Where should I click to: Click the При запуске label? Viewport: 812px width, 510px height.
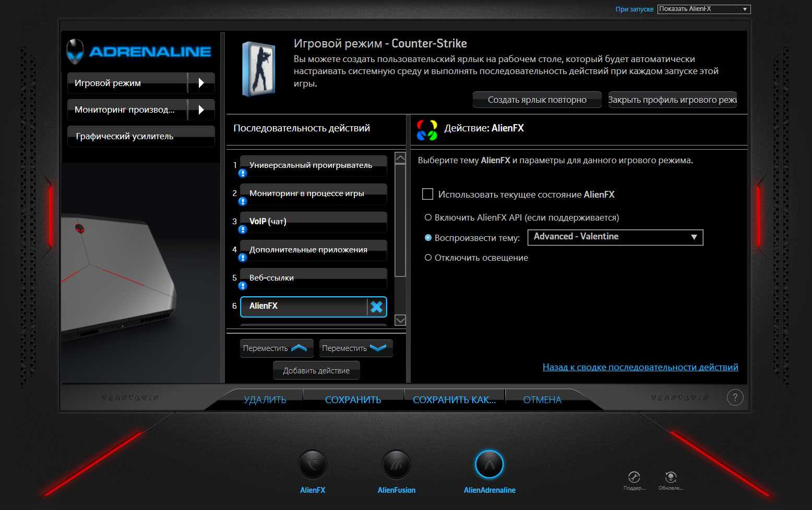(x=634, y=9)
